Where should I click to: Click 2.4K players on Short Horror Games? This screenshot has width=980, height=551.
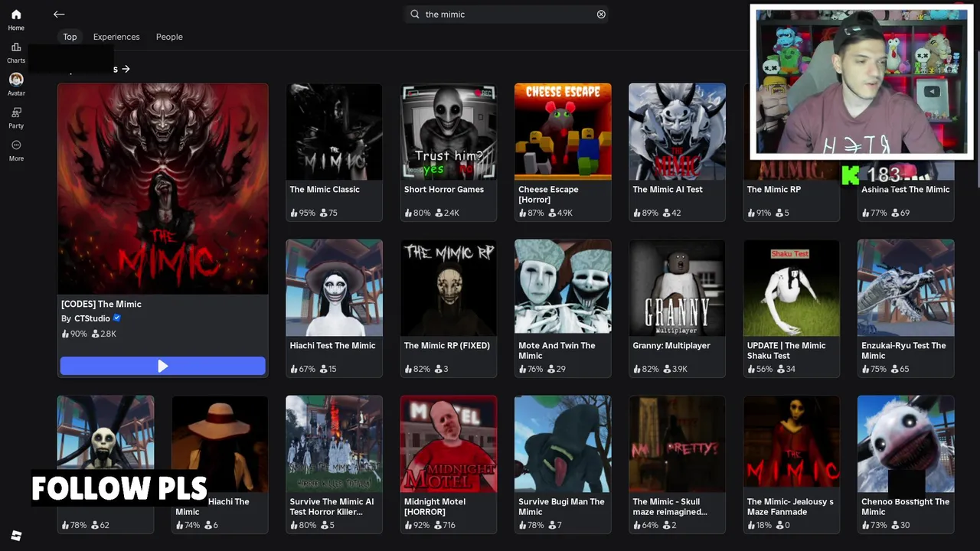click(447, 213)
